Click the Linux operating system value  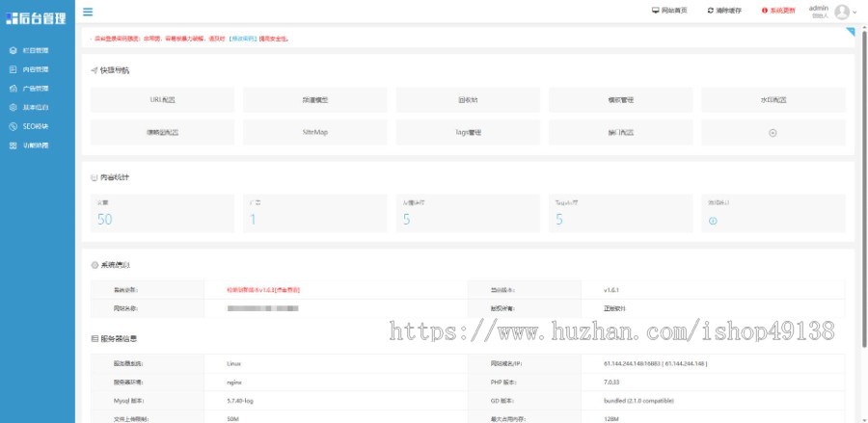[233, 364]
